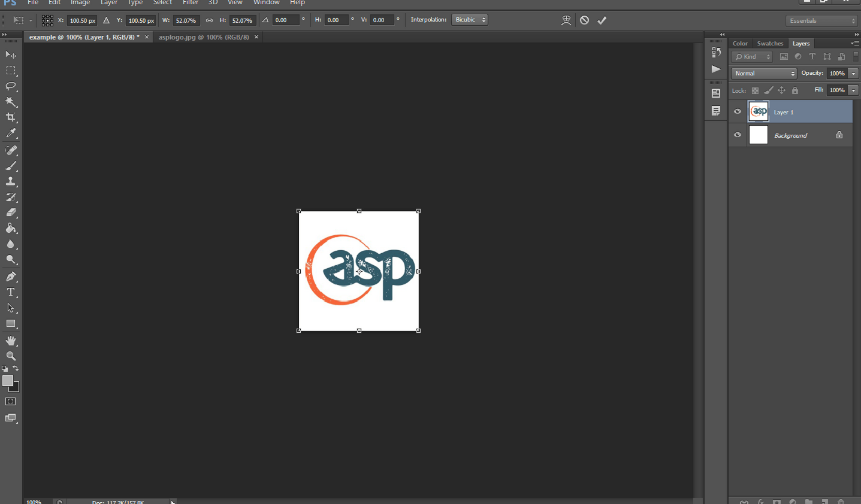This screenshot has width=861, height=504.
Task: Select the Pen tool
Action: [11, 277]
